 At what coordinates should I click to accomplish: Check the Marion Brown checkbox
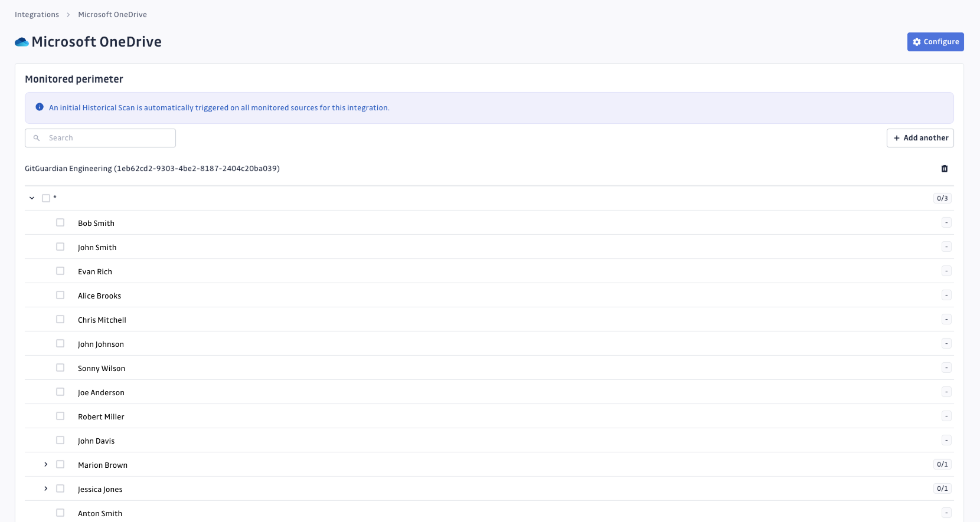coord(60,464)
